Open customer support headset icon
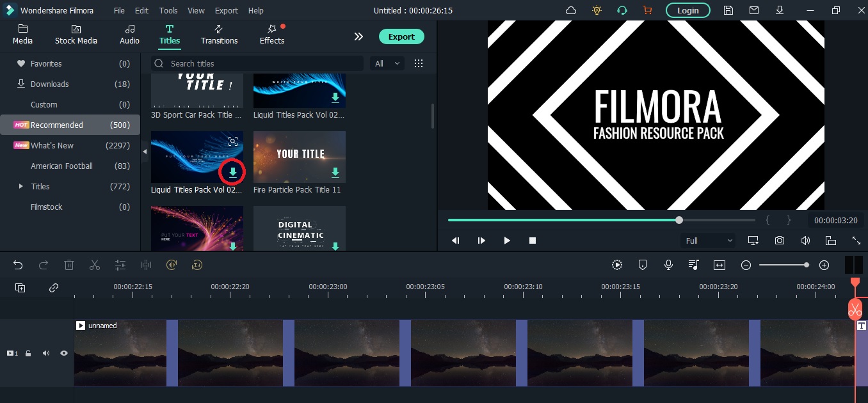This screenshot has width=868, height=403. [x=622, y=10]
